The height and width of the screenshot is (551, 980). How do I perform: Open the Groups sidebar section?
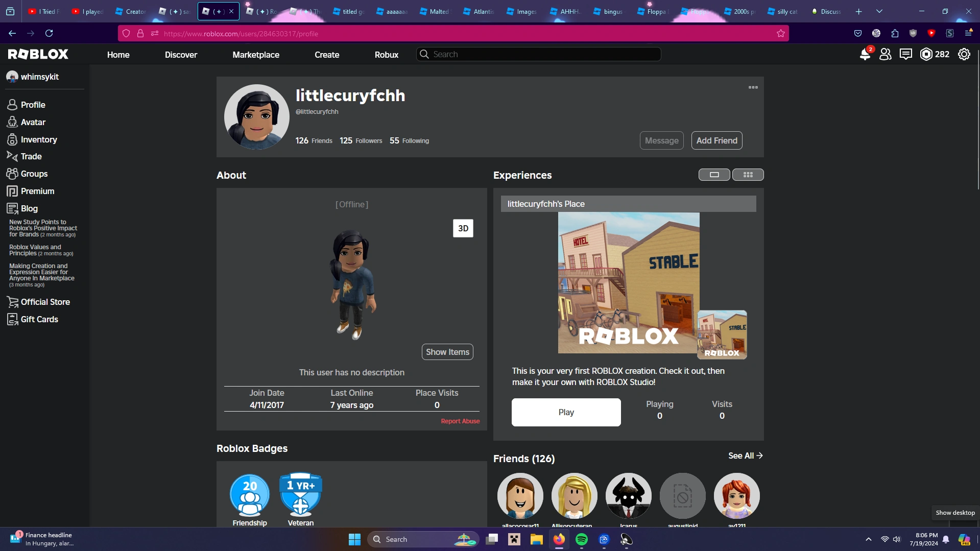34,174
